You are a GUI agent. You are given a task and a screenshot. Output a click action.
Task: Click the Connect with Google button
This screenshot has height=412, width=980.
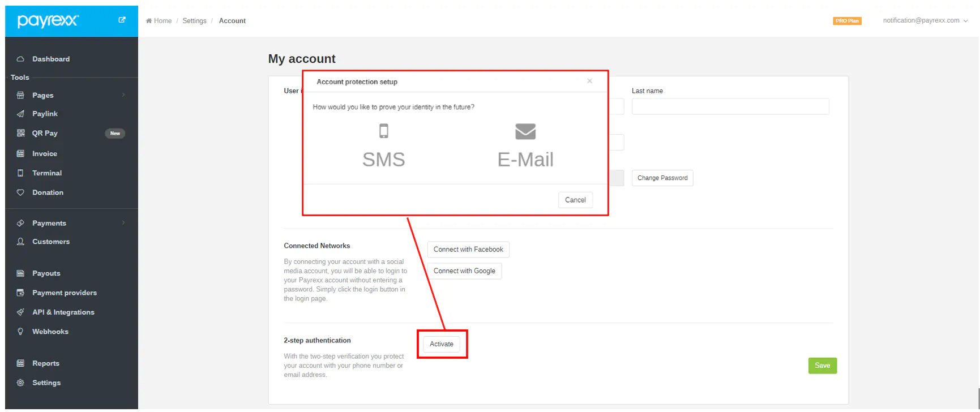click(464, 271)
